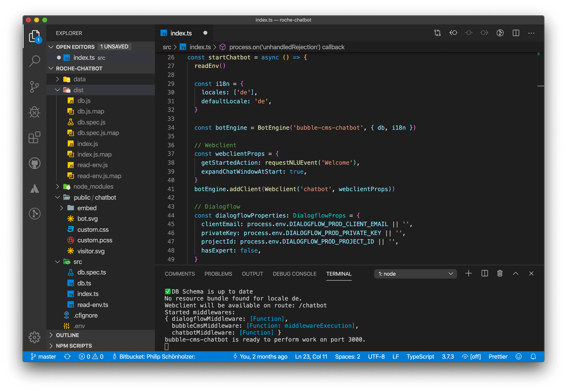Open the Source Control view
567x392 pixels.
point(35,87)
